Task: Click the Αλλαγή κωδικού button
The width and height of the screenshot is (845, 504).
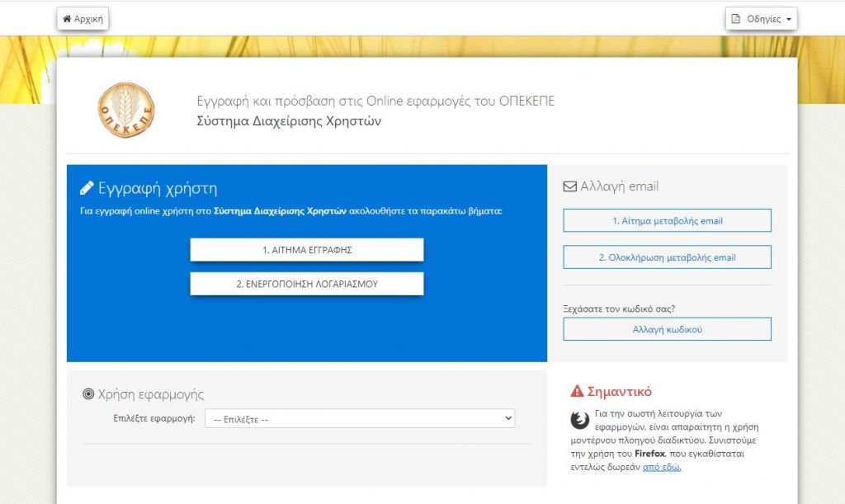Action: (667, 330)
